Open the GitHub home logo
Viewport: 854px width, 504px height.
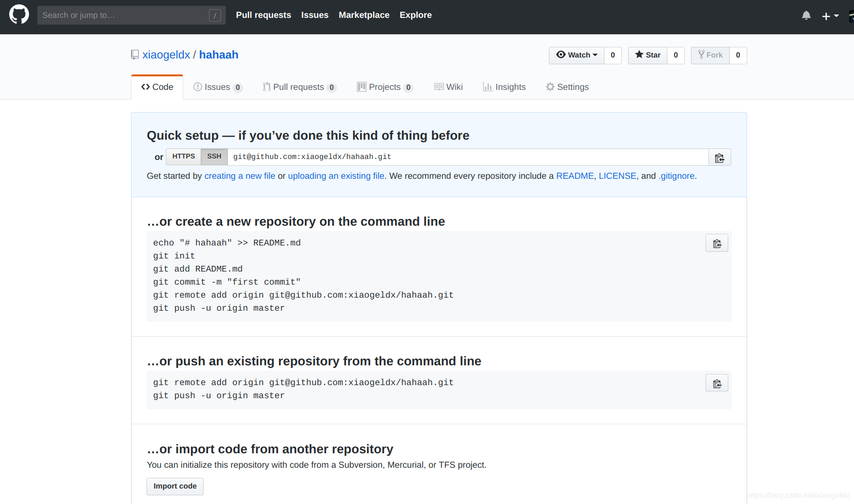coord(19,15)
